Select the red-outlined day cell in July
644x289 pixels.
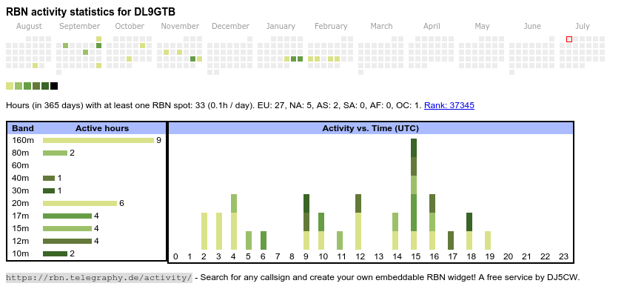[x=569, y=39]
